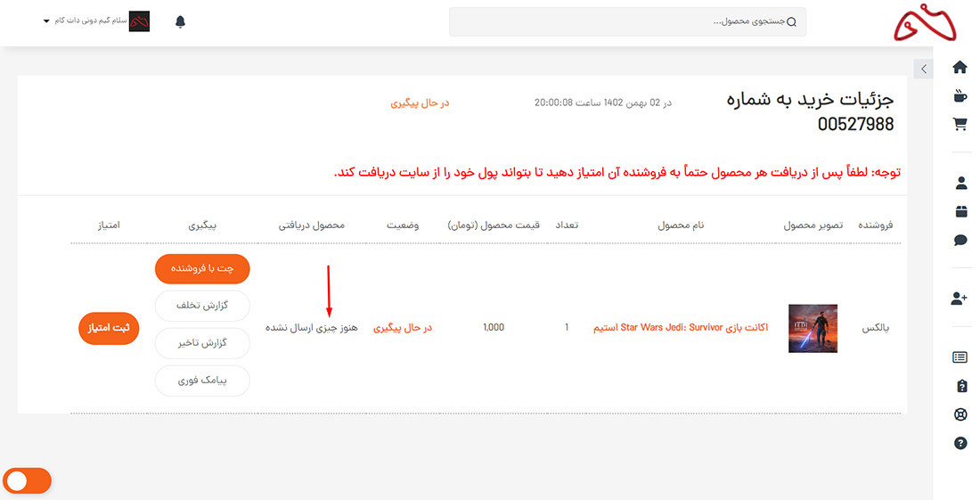980x500 pixels.
Task: Click the add-user icon in sidebar
Action: point(960,299)
